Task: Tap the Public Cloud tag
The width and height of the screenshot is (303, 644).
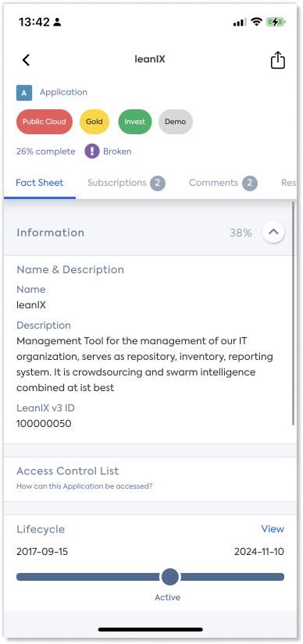Action: pos(45,122)
